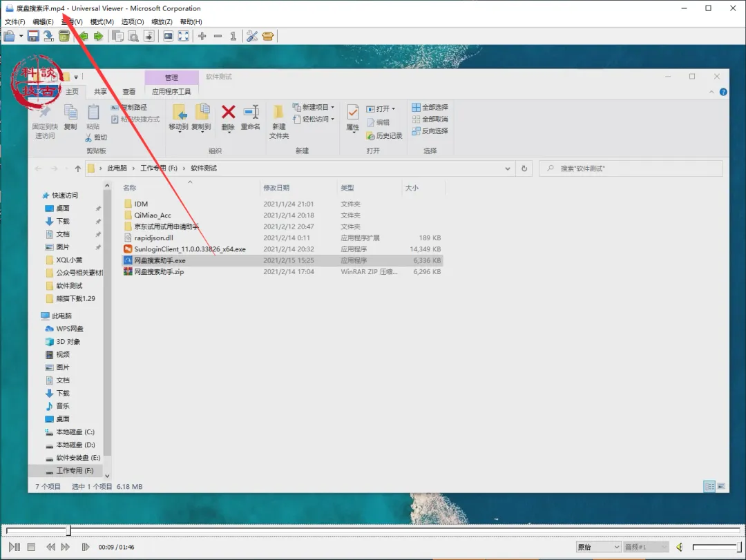
Task: Switch to large icons view in status bar
Action: pos(721,486)
